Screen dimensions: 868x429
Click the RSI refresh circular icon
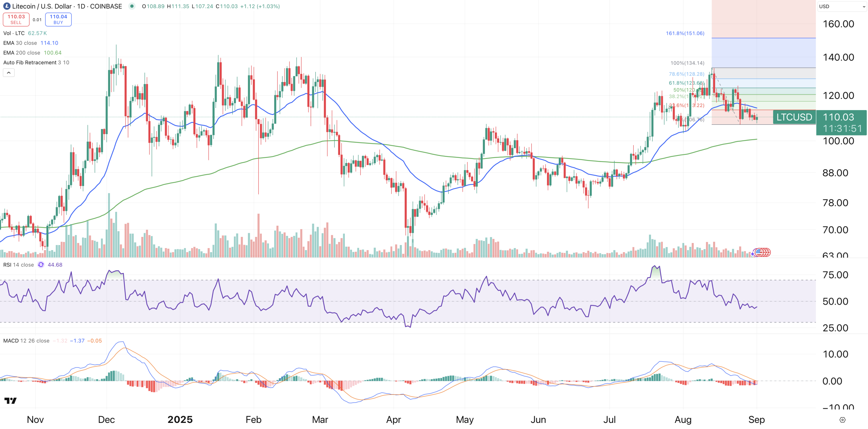(x=41, y=265)
